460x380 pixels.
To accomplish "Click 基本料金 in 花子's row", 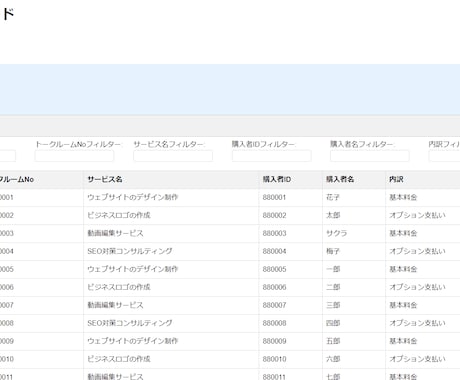I will pos(403,197).
